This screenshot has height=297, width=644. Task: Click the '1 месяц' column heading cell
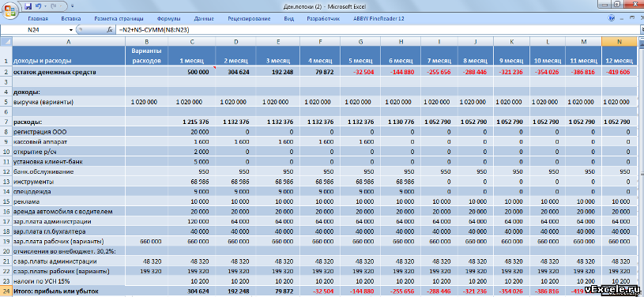tap(192, 56)
